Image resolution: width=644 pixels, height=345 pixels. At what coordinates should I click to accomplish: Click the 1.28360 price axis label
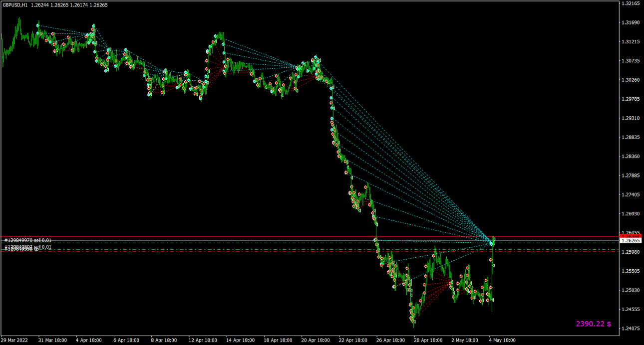click(631, 156)
